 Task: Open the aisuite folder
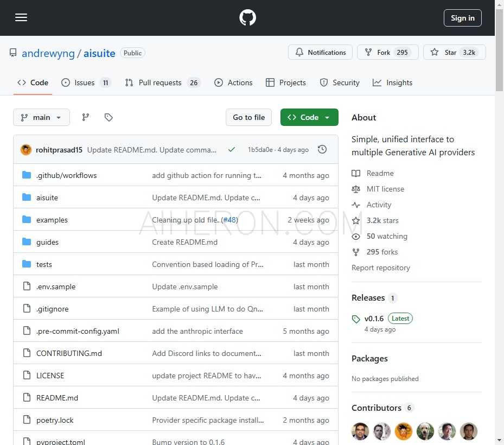[47, 198]
